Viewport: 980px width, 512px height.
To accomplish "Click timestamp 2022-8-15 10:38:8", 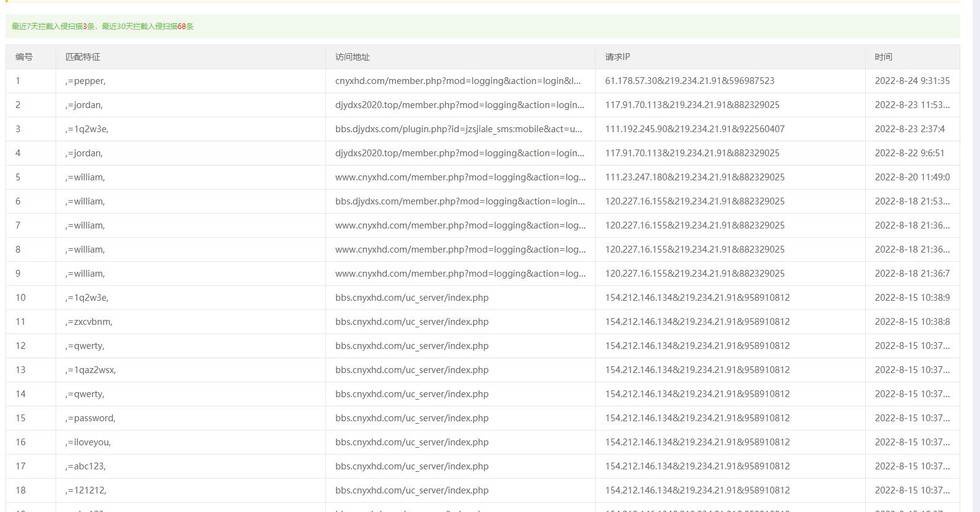I will [912, 322].
